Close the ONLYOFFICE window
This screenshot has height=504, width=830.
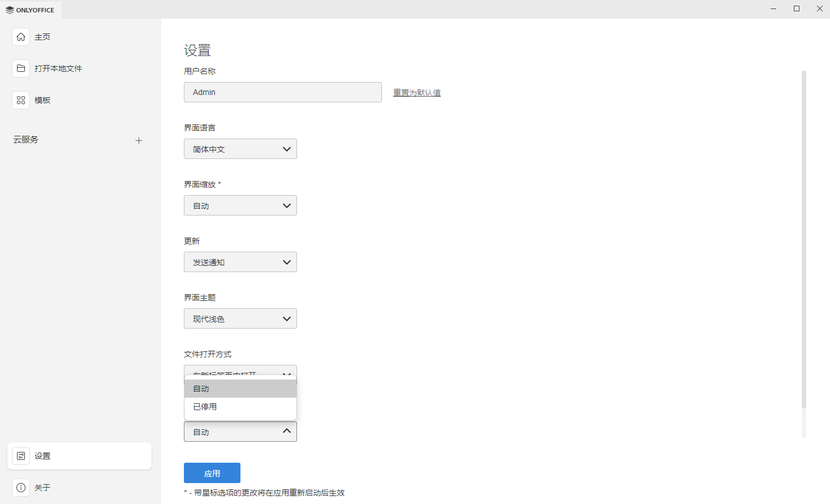pos(819,9)
